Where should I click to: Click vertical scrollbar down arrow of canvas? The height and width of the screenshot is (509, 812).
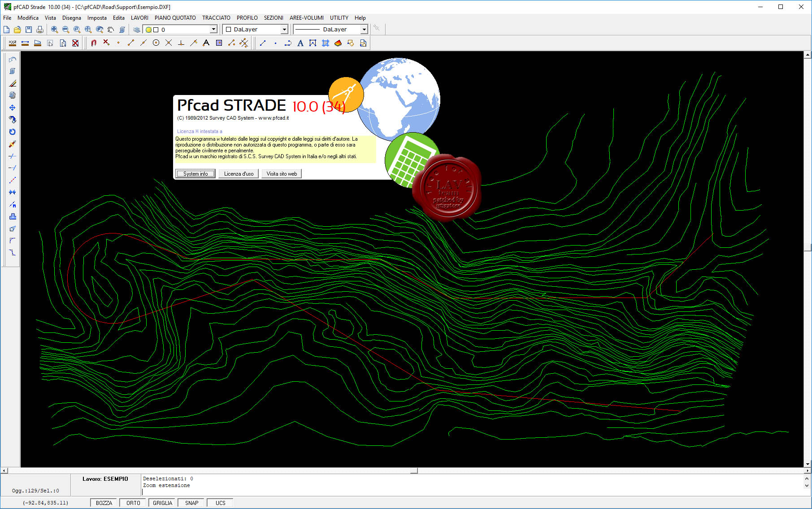pos(808,464)
